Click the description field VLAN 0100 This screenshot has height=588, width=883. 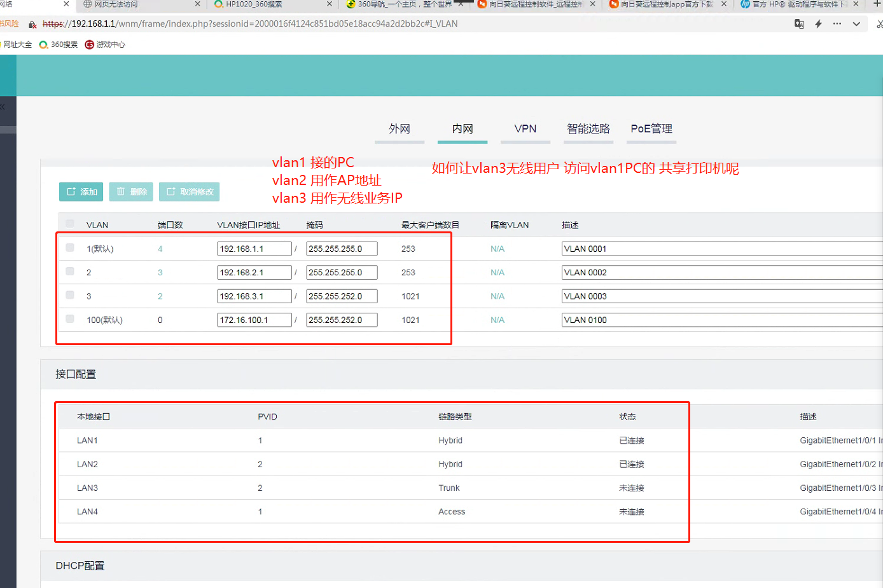(x=722, y=320)
